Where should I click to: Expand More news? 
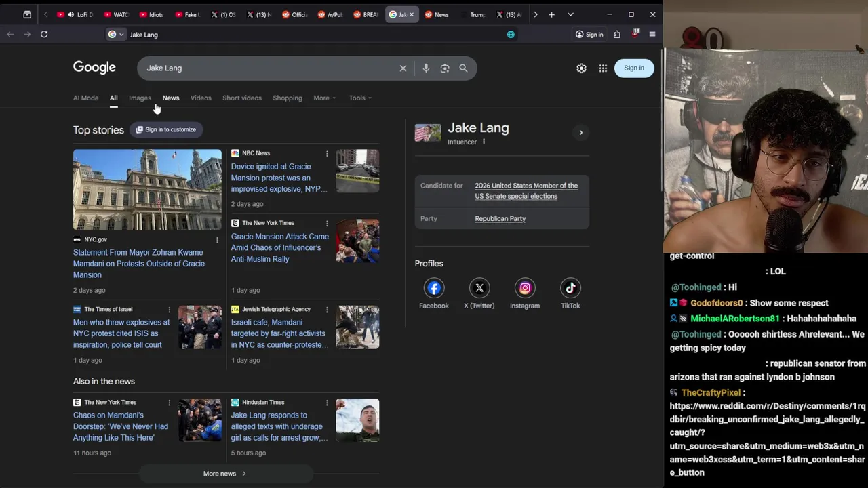(224, 474)
